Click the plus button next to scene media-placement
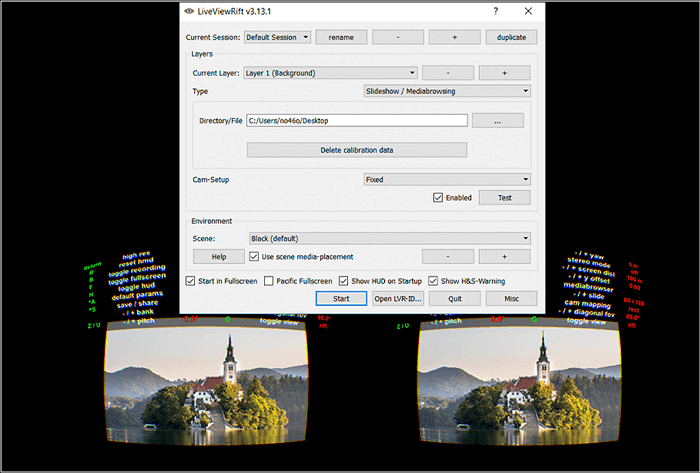The image size is (700, 473). 504,256
